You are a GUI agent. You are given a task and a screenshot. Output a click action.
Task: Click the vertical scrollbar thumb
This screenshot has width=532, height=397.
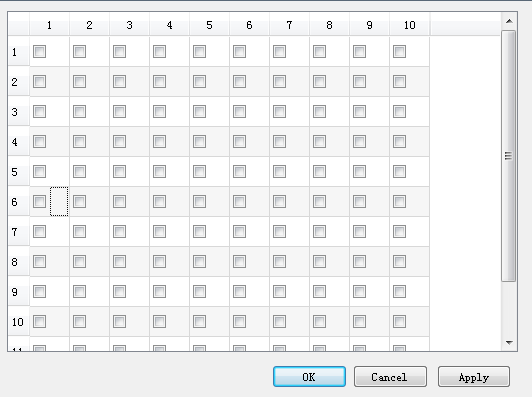pyautogui.click(x=509, y=156)
